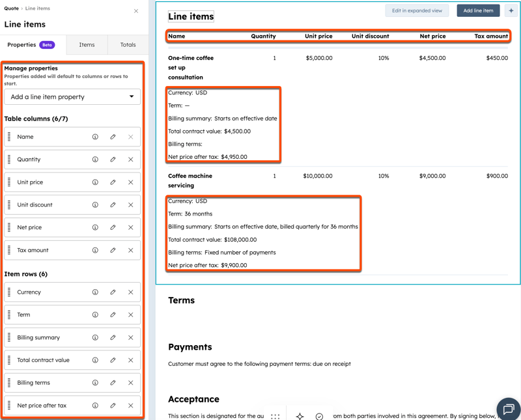The height and width of the screenshot is (420, 521).
Task: Click the info icon for Quantity column
Action: (x=95, y=160)
